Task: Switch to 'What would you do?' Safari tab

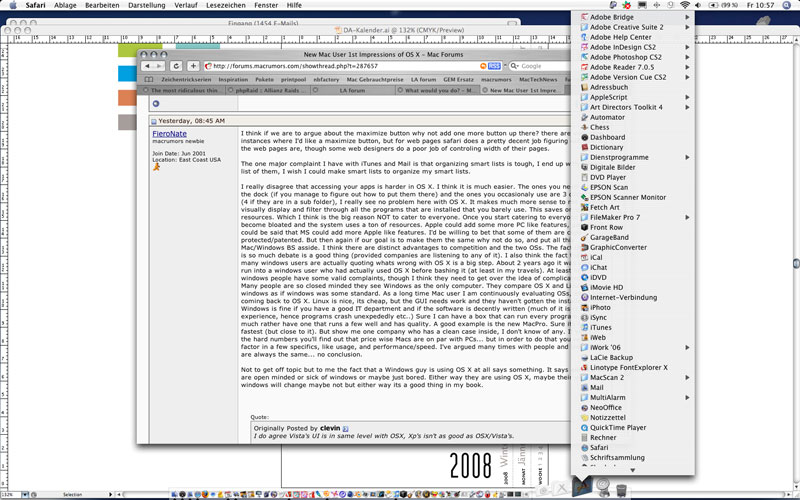Action: coord(437,90)
